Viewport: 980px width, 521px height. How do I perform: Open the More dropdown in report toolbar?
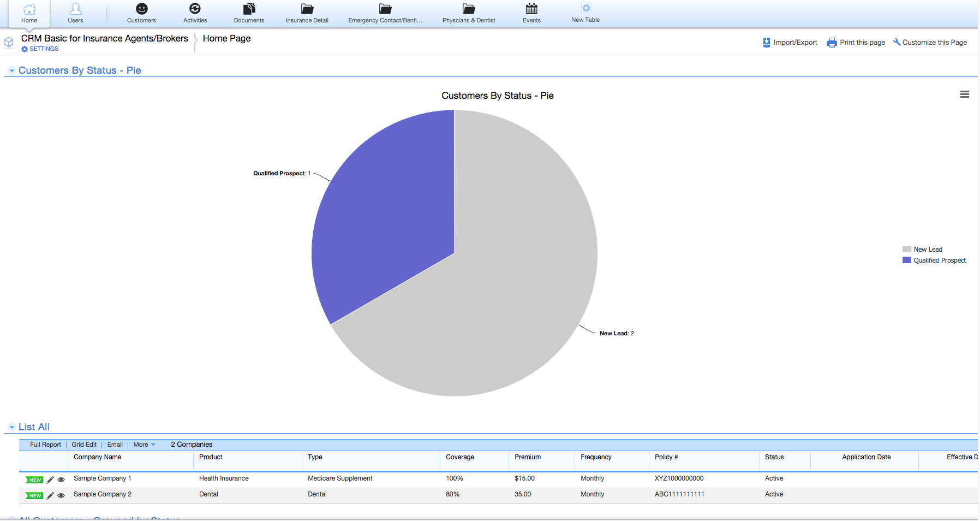pyautogui.click(x=145, y=445)
